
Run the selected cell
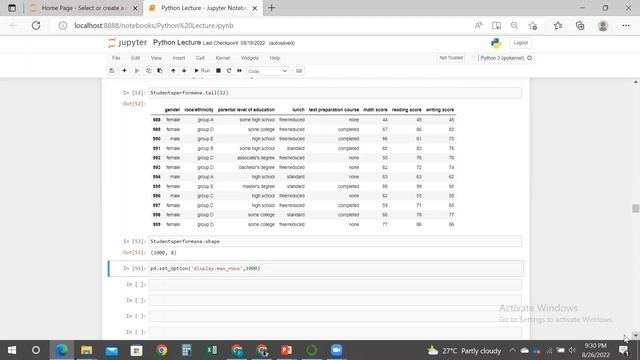click(x=202, y=71)
